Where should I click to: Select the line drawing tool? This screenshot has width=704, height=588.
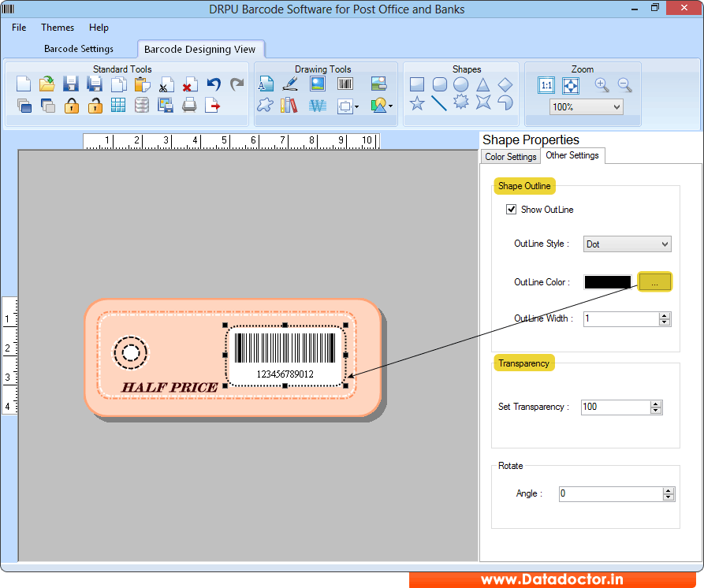[x=438, y=103]
